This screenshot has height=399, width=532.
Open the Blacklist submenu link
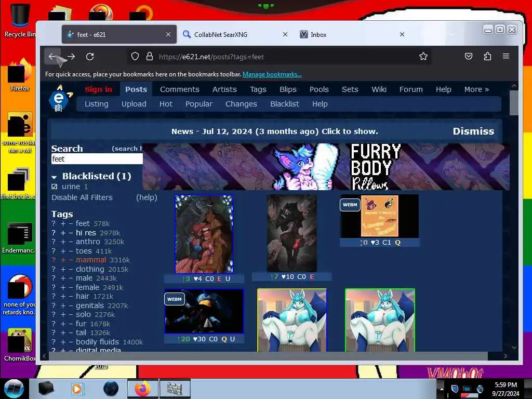285,104
